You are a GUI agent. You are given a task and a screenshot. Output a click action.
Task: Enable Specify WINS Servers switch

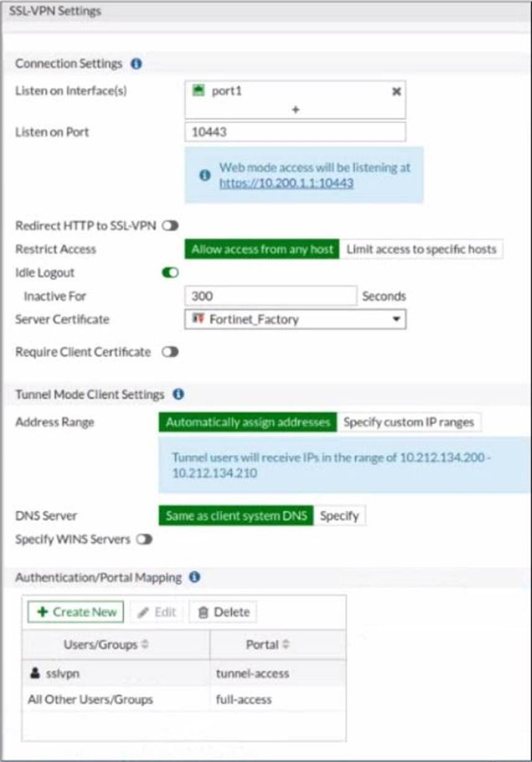click(144, 539)
